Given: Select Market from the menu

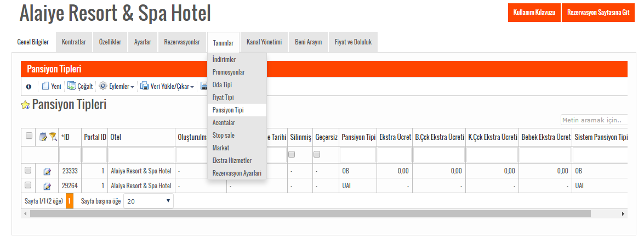Looking at the screenshot, I should click(x=237, y=148).
